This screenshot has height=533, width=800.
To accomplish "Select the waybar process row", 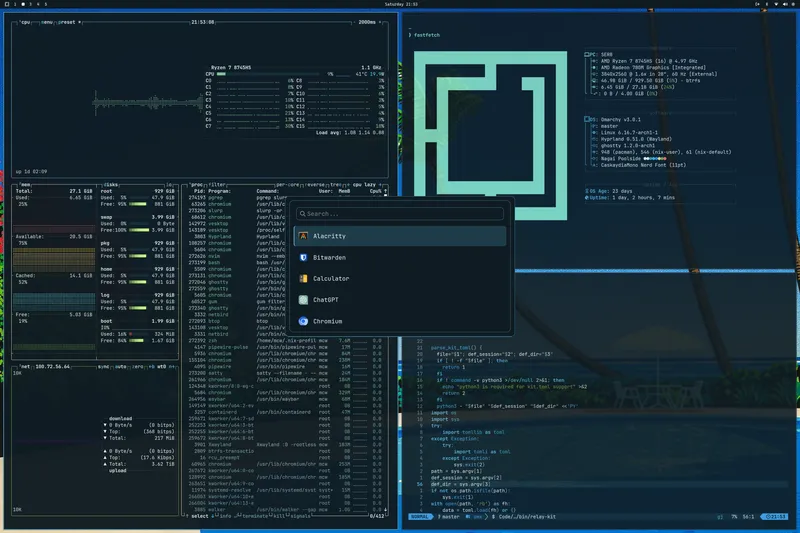I will pyautogui.click(x=285, y=399).
